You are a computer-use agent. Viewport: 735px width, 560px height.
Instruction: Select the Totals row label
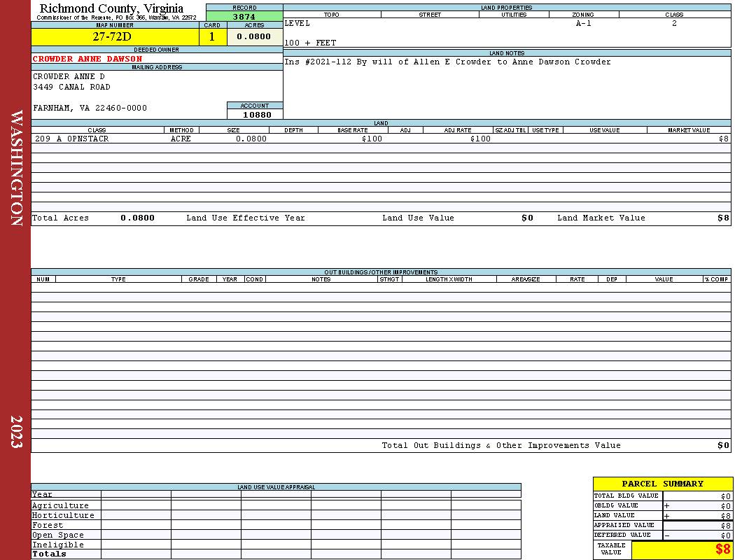tap(49, 554)
